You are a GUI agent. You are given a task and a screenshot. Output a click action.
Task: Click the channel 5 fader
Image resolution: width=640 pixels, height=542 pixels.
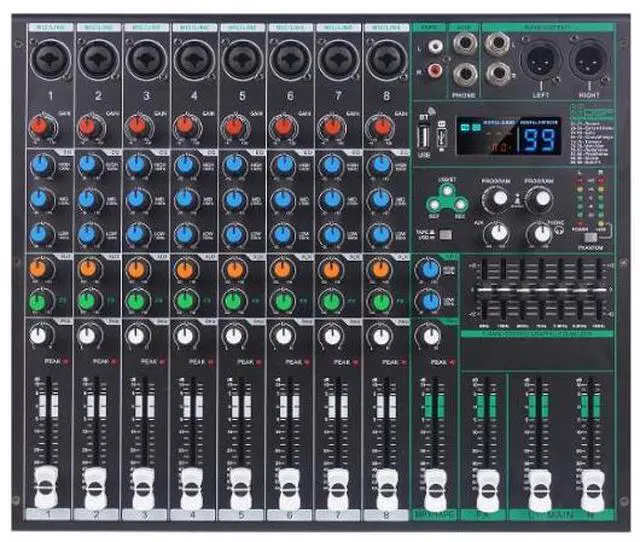tap(240, 487)
